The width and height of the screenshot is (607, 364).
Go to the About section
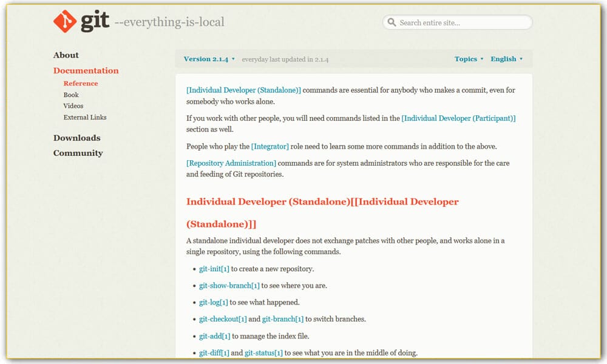pyautogui.click(x=66, y=55)
